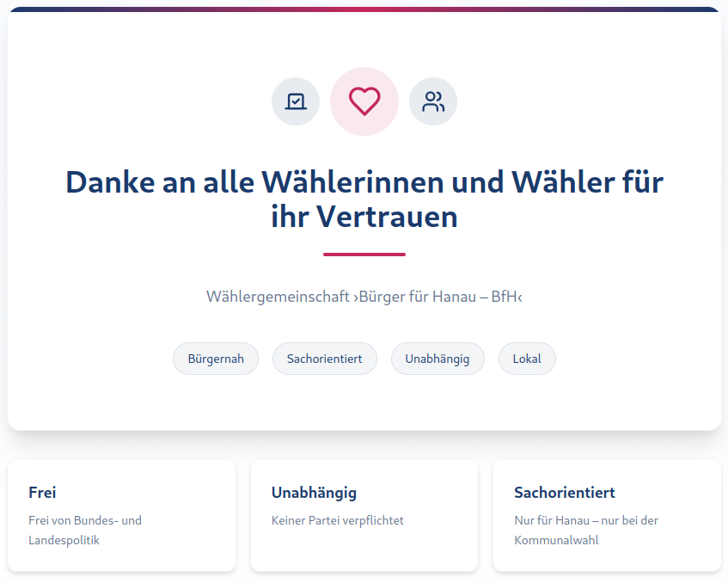Screen dimensions: 728x583
Task: Click the checkmark inside the ballot icon
Action: [295, 101]
